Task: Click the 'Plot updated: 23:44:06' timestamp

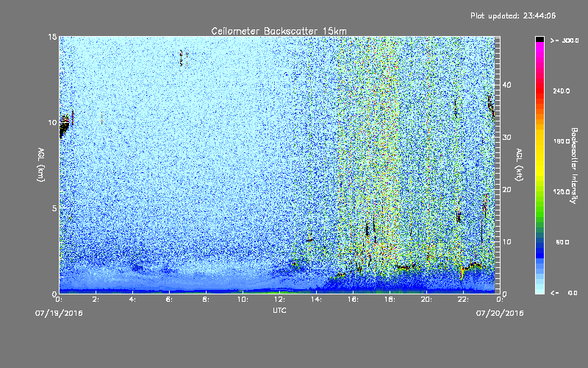Action: pos(513,15)
